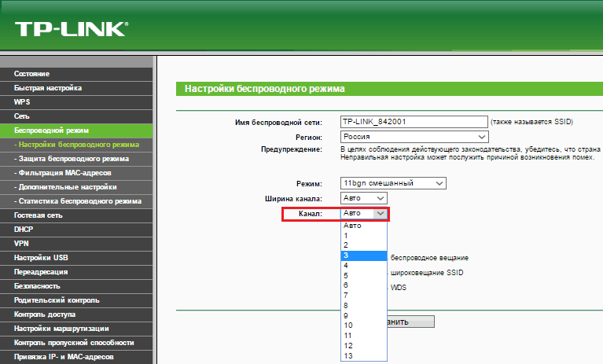This screenshot has height=364, width=603.
Task: Open the Регион dropdown showing Россия
Action: click(414, 137)
